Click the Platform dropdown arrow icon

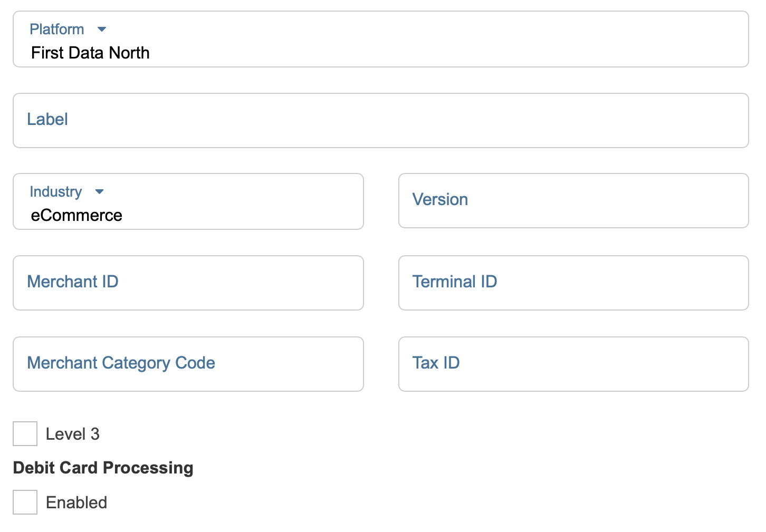[x=102, y=30]
